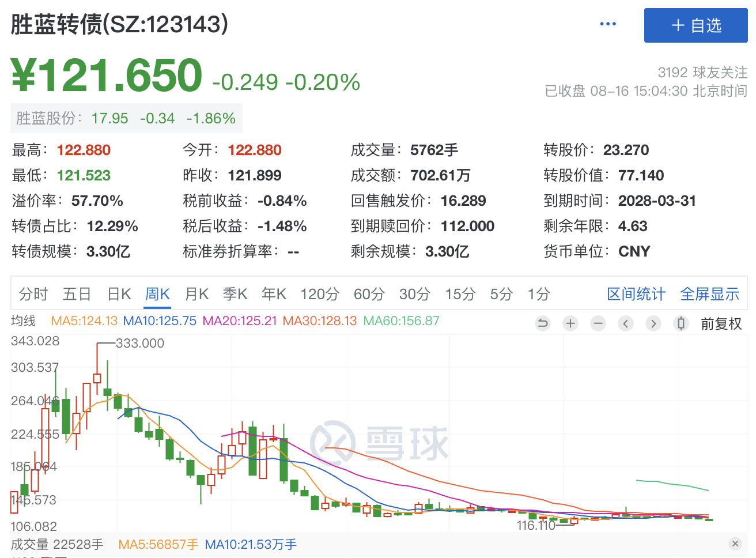
Task: Click the 333.000 high point on chart
Action: 139,344
